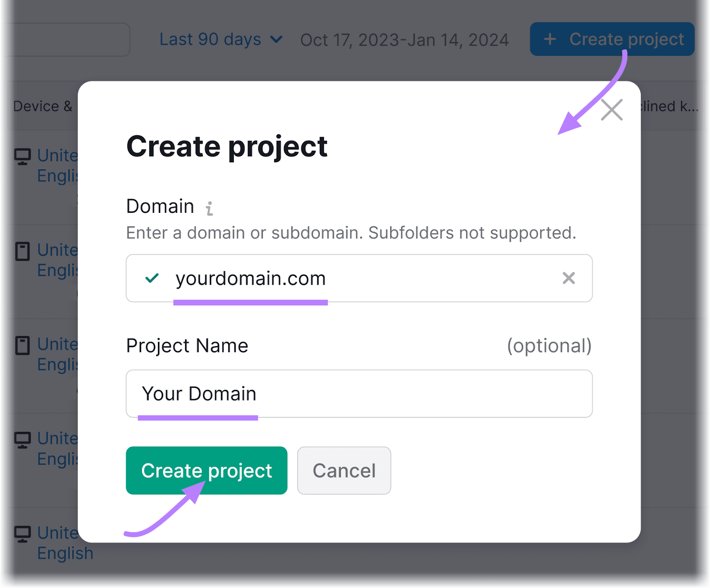Screen dimensions: 710x588
Task: Clear the yourdomain.com input with the X icon
Action: [x=568, y=278]
